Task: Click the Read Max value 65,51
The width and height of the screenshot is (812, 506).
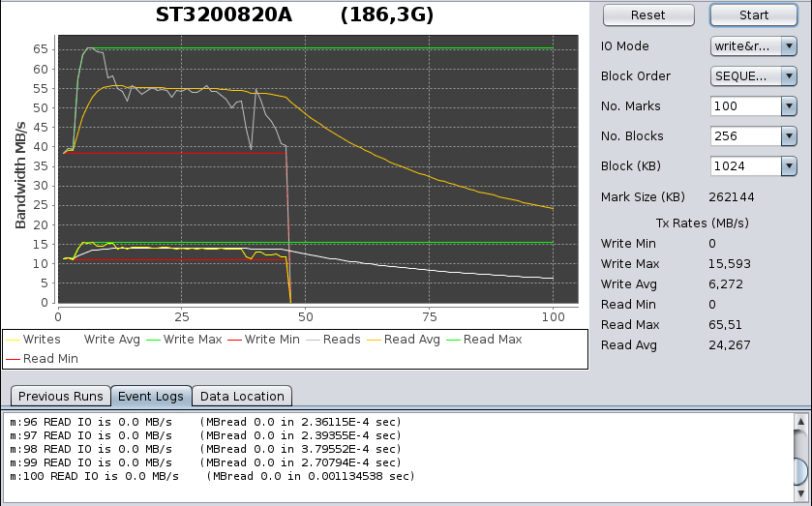Action: pyautogui.click(x=725, y=325)
